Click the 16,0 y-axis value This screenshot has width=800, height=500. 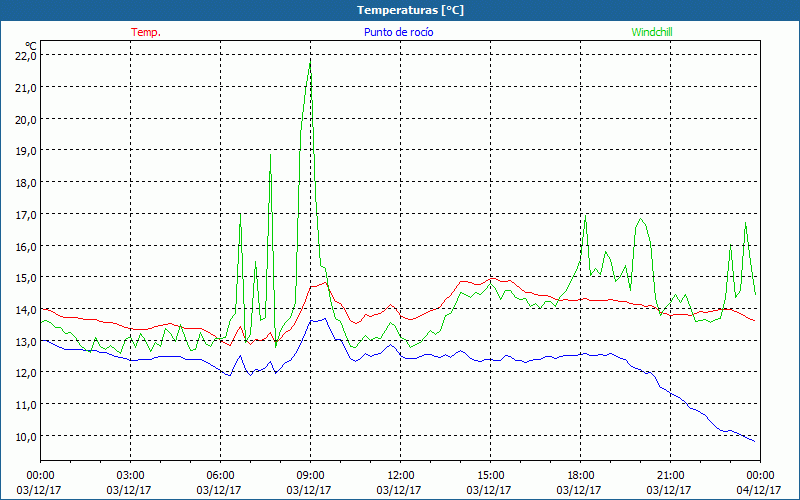coord(26,246)
